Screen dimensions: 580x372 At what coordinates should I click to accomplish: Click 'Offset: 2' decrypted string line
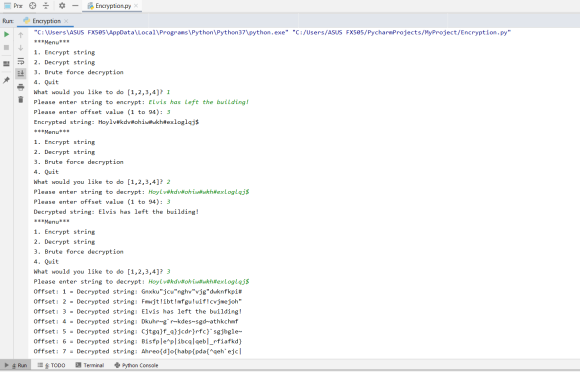(x=138, y=302)
